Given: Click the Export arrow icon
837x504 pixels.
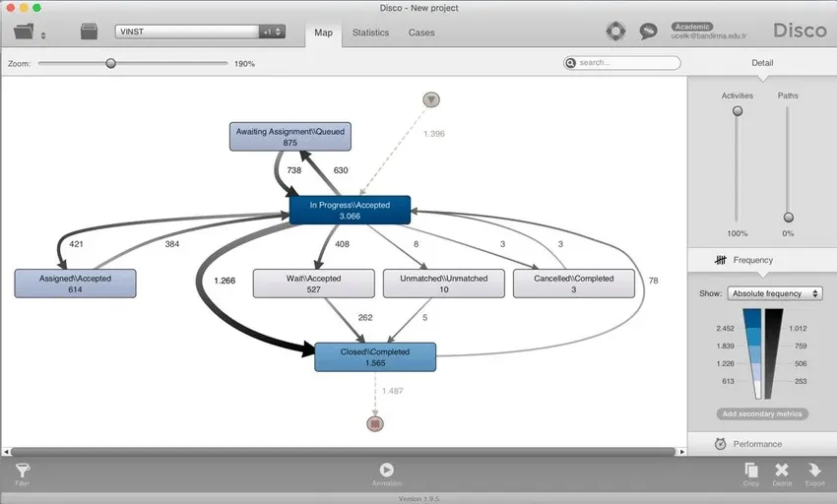Looking at the screenshot, I should [x=814, y=472].
